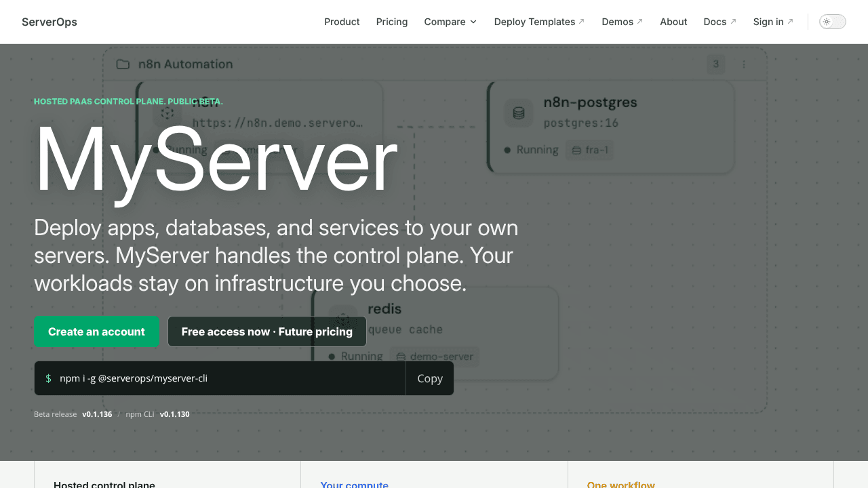Viewport: 868px width, 488px height.
Task: Open the Deploy Templates link
Action: tap(539, 22)
